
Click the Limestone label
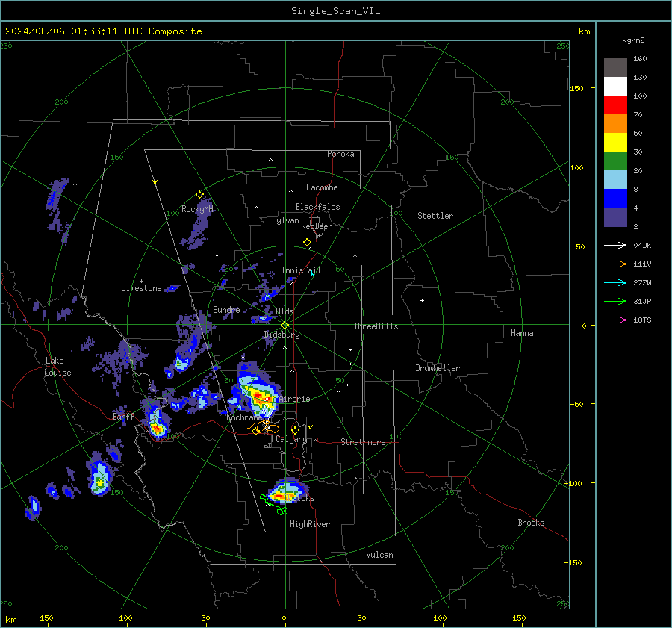pyautogui.click(x=141, y=288)
